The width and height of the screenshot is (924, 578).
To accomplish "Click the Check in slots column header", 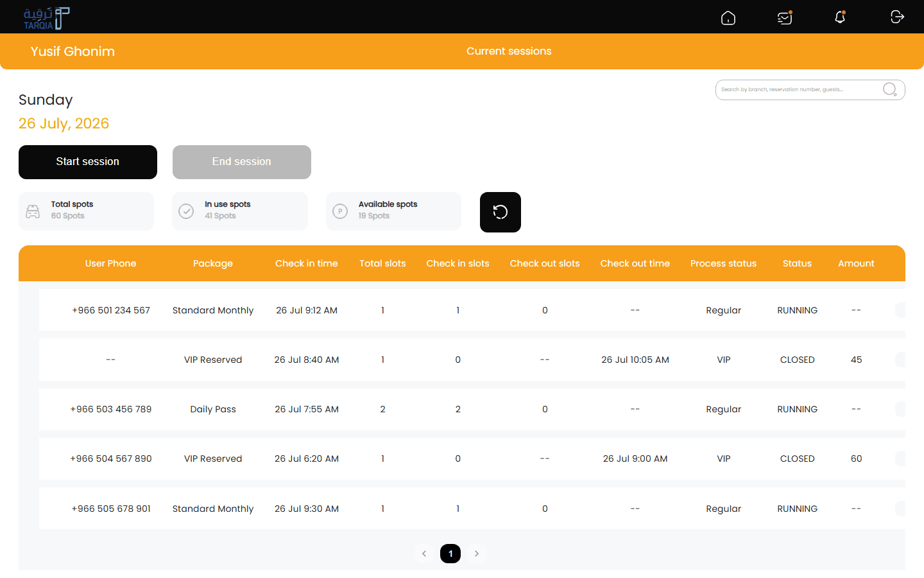I will click(x=458, y=263).
